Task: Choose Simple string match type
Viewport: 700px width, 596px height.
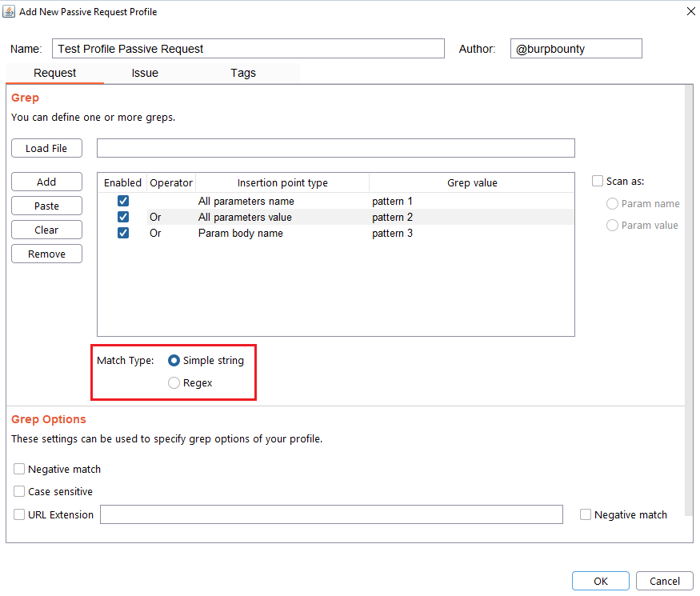Action: pos(174,361)
